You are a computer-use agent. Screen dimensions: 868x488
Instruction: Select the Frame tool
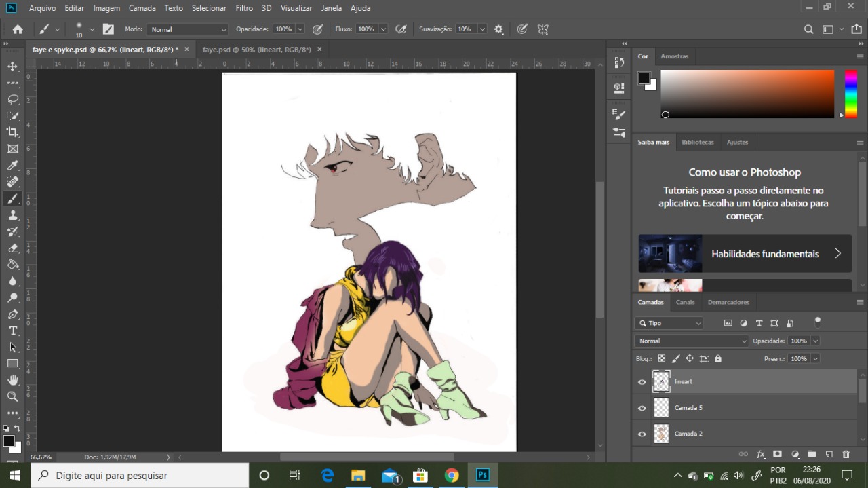12,149
